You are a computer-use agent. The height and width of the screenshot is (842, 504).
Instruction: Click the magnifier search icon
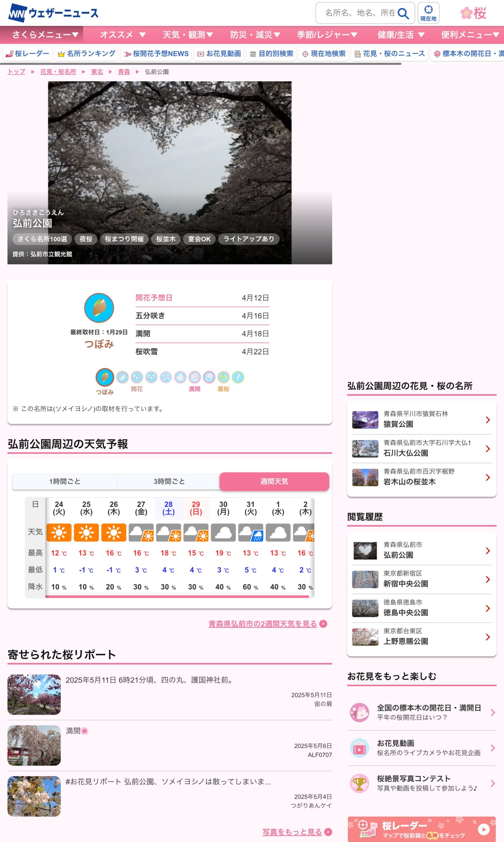[x=403, y=13]
